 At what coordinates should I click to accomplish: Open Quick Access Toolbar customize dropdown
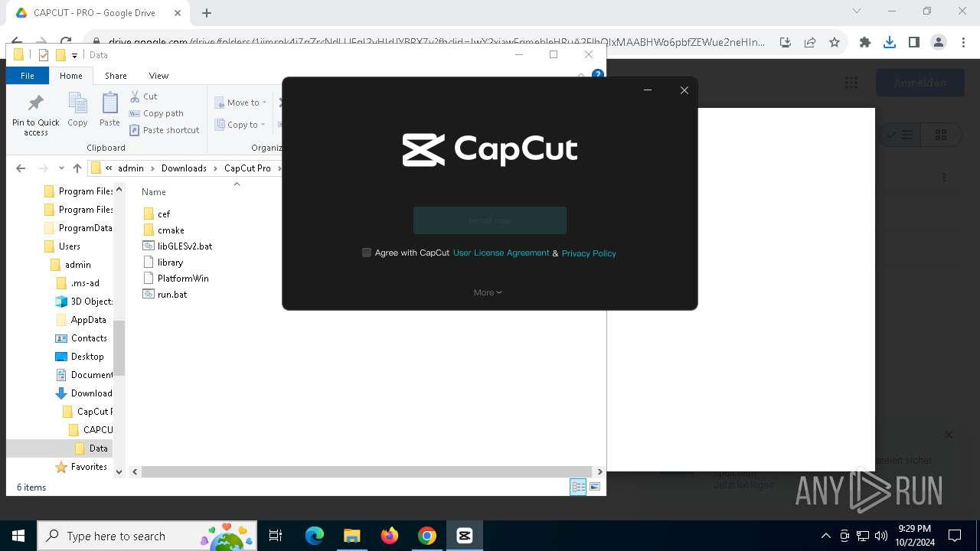(74, 55)
